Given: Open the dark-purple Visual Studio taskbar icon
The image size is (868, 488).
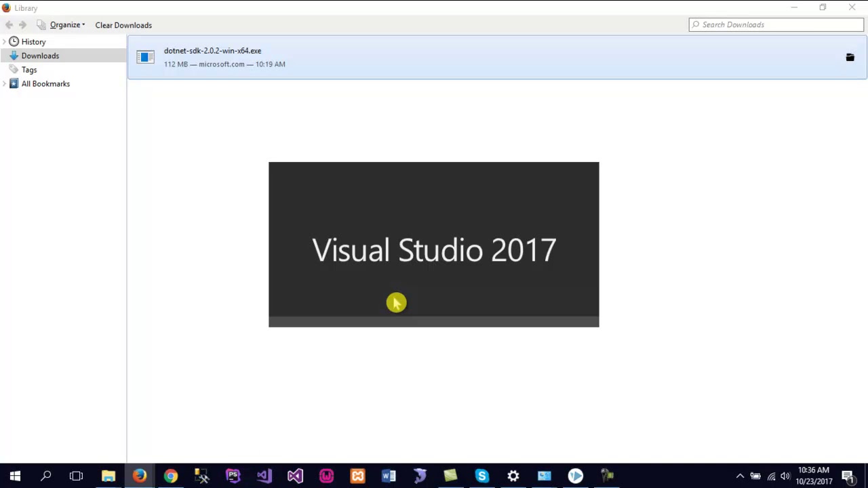Looking at the screenshot, I should click(296, 476).
